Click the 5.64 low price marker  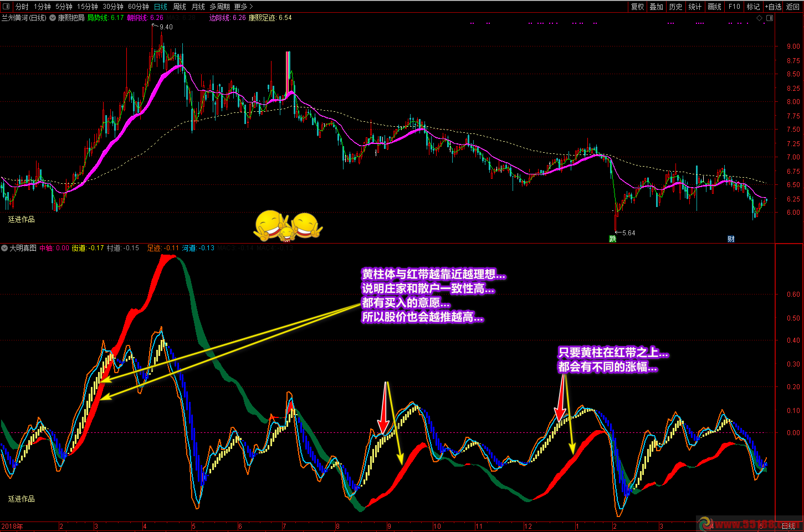point(628,233)
